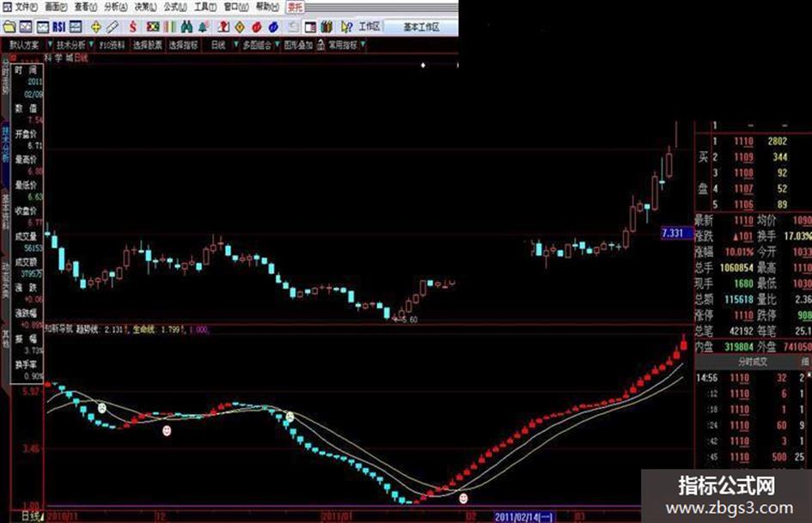Click the 工作区 toolbar button
The width and height of the screenshot is (812, 523).
[369, 27]
